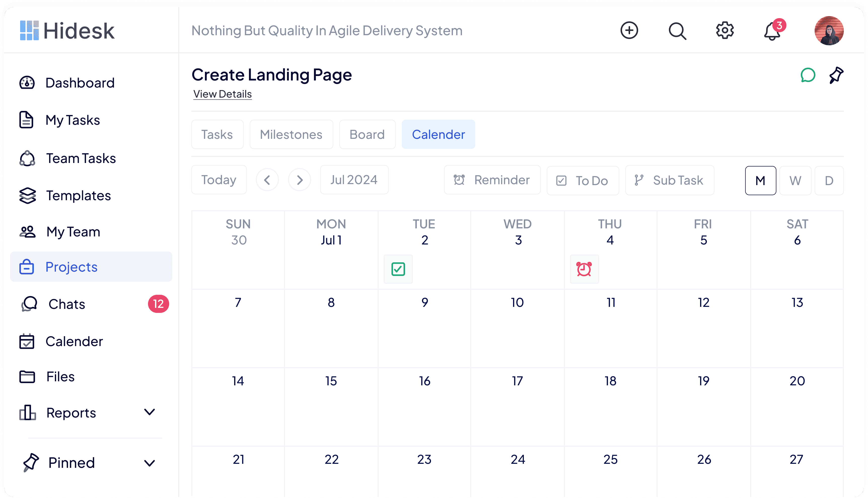Go to next month arrow
Image resolution: width=868 pixels, height=498 pixels.
tap(300, 180)
